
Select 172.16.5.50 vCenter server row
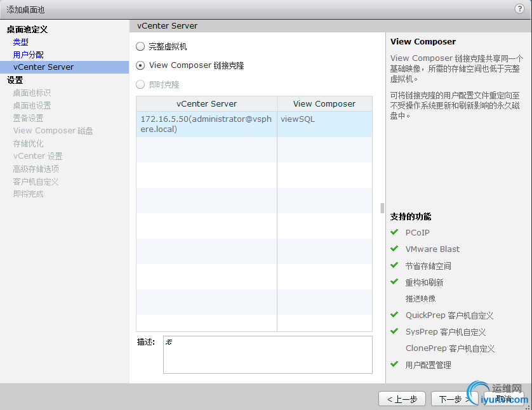coord(254,124)
